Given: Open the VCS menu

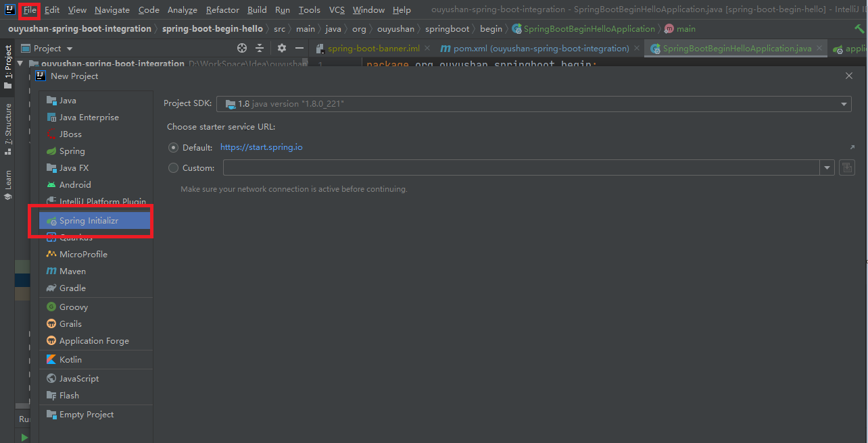Looking at the screenshot, I should pos(336,9).
